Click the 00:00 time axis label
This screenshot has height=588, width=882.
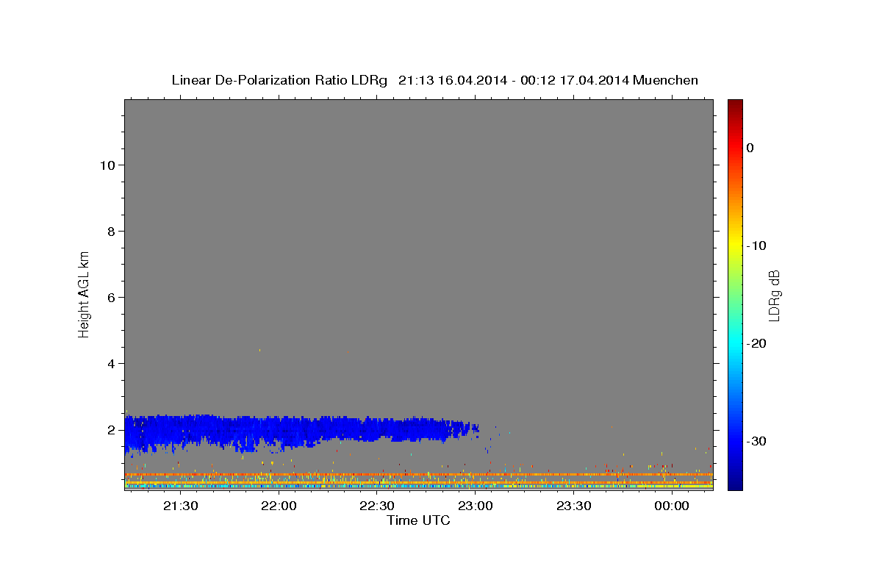pos(672,506)
